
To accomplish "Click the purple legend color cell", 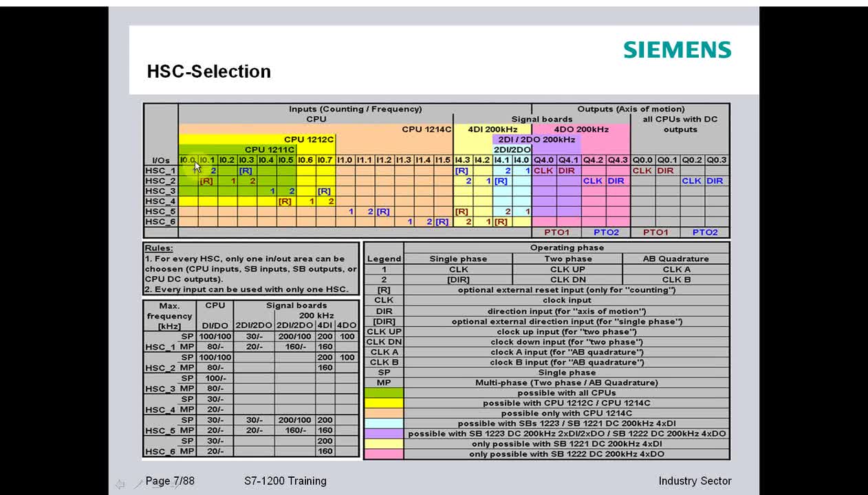I will (384, 434).
